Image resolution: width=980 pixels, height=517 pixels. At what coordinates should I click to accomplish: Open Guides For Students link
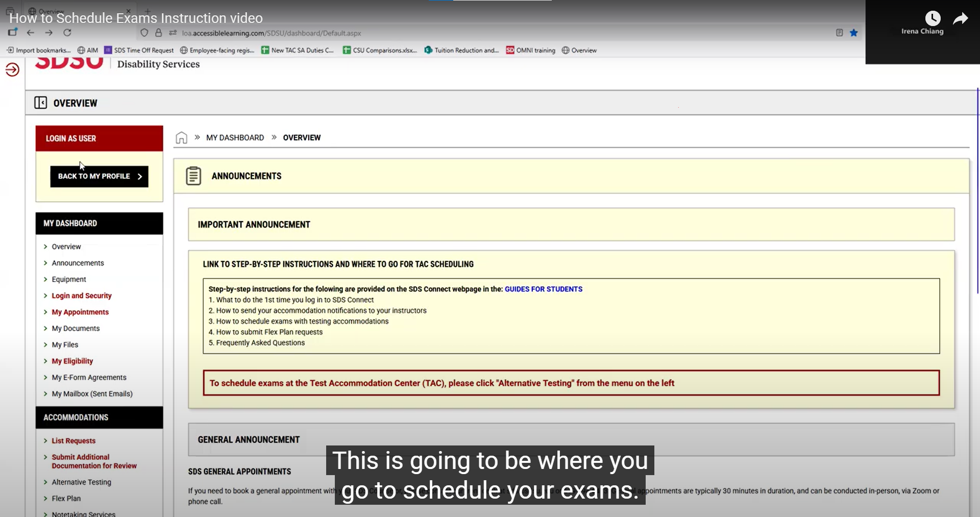coord(543,289)
